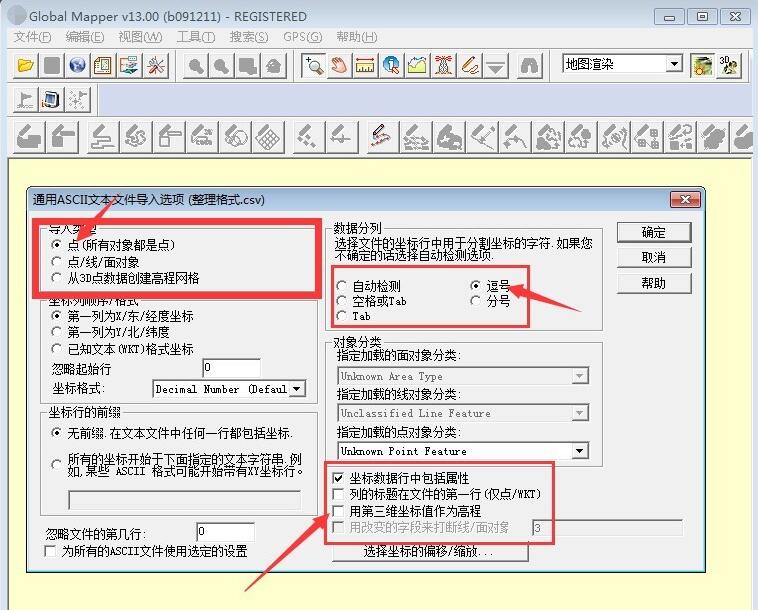Open the Unknown Area Type dropdown

pos(463,376)
